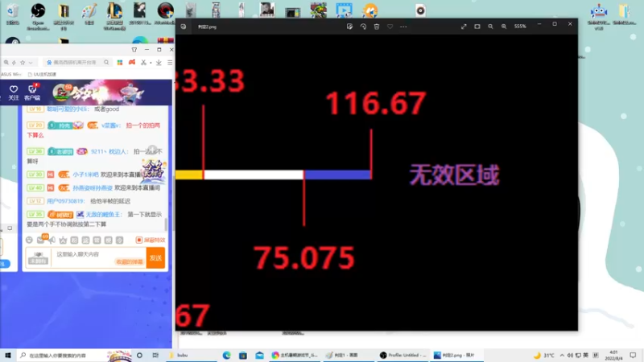
Task: Switch to the Paint window on taskbar
Action: [x=349, y=355]
